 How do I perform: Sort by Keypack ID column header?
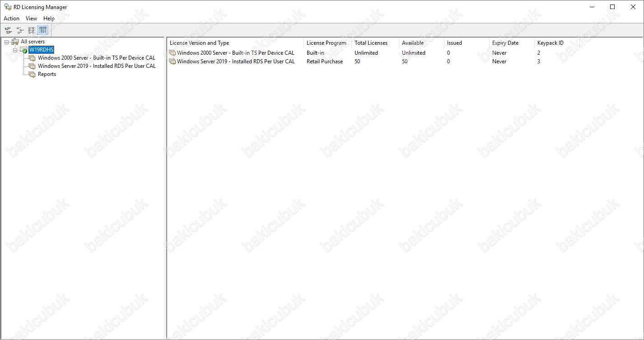click(x=557, y=43)
